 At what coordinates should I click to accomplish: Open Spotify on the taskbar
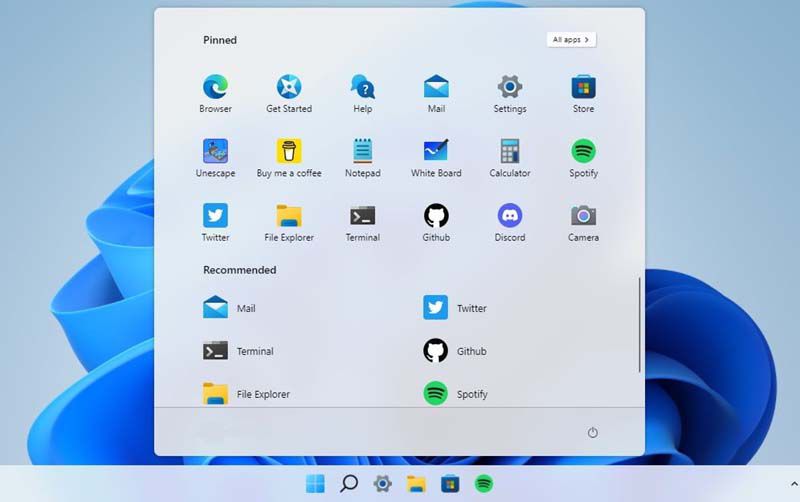tap(484, 484)
